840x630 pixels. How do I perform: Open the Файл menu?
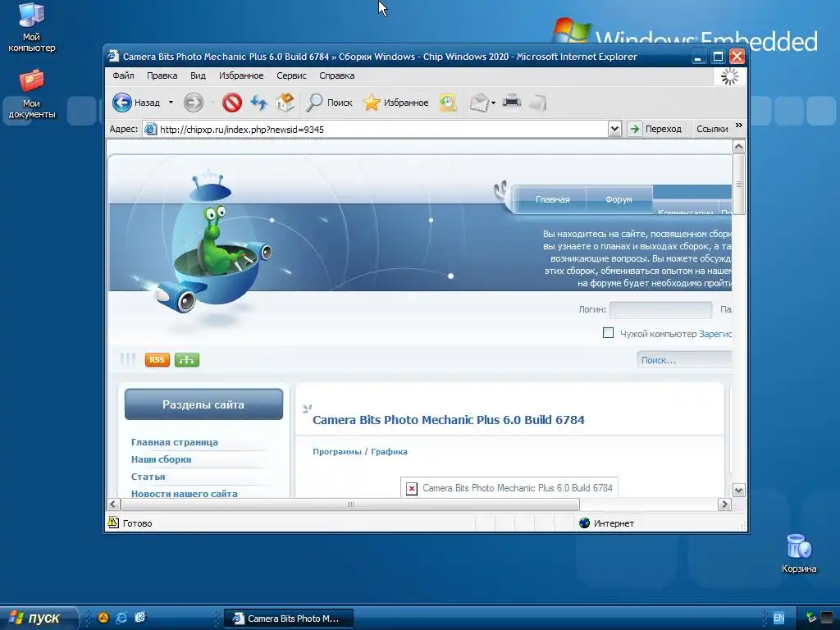pos(123,75)
